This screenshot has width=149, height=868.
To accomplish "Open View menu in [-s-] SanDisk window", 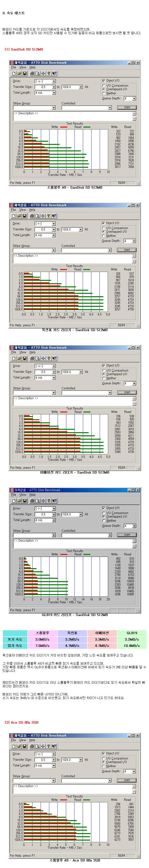I will (x=23, y=67).
